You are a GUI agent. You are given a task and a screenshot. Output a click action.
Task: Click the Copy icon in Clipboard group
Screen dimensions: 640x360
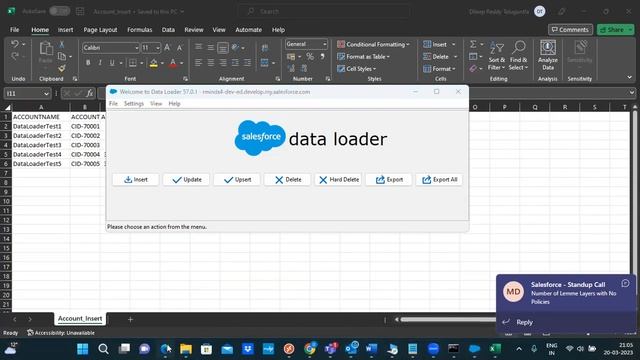(x=62, y=56)
